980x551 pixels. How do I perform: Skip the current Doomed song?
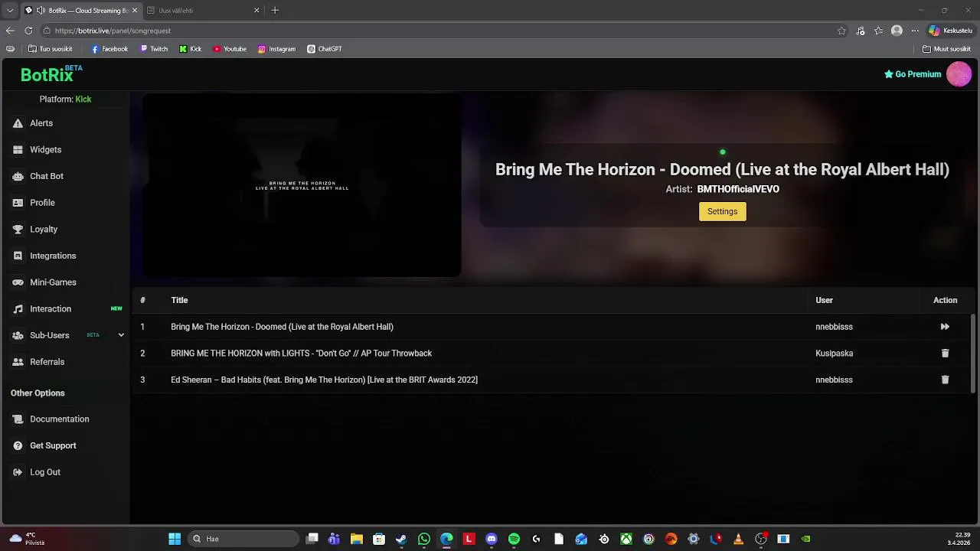945,327
